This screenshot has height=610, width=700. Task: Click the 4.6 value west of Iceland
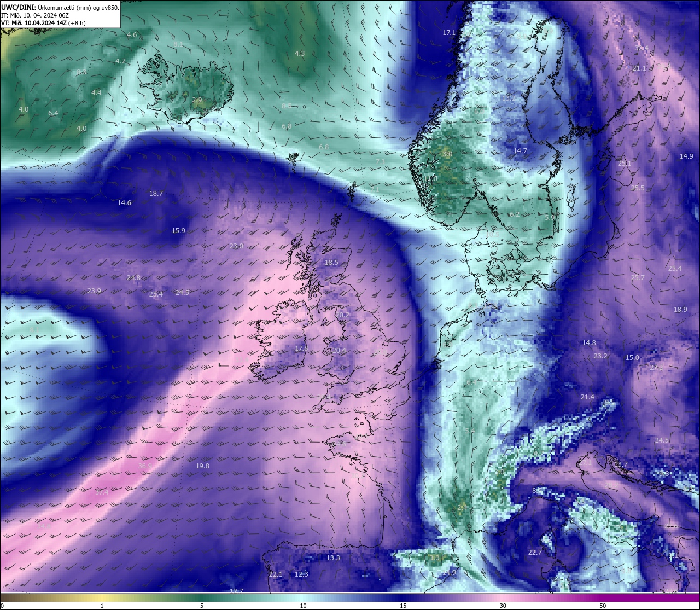(132, 35)
